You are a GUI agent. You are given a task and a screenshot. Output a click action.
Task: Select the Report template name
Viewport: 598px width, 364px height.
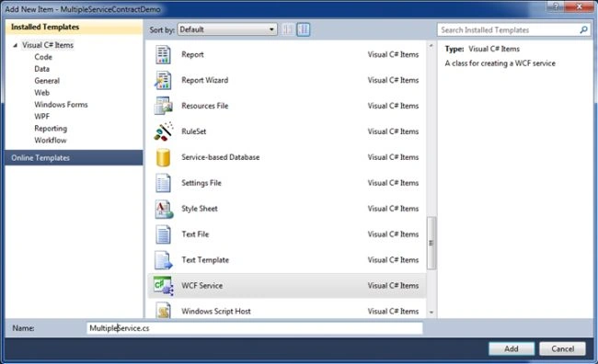pyautogui.click(x=192, y=54)
